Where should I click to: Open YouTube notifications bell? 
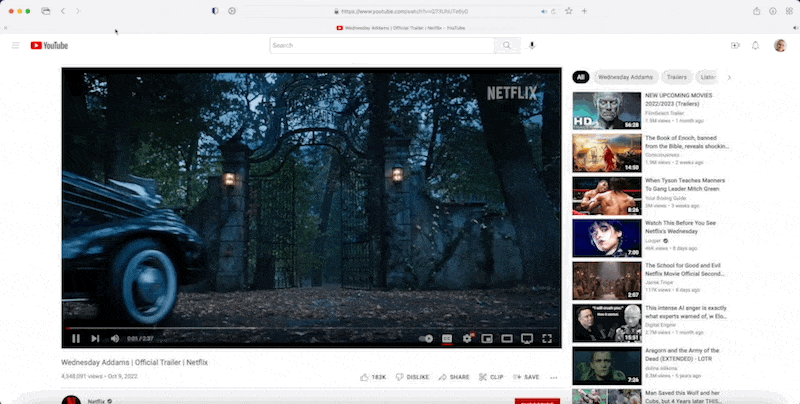pyautogui.click(x=756, y=45)
